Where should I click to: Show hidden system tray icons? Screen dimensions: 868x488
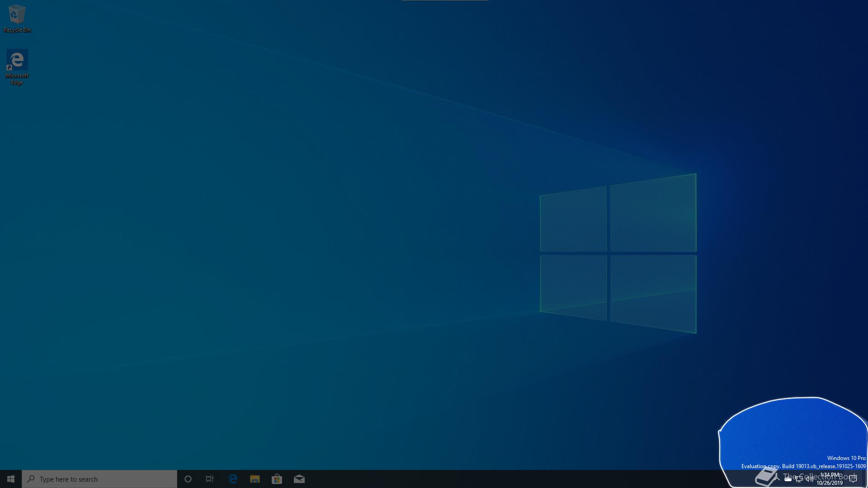click(777, 479)
